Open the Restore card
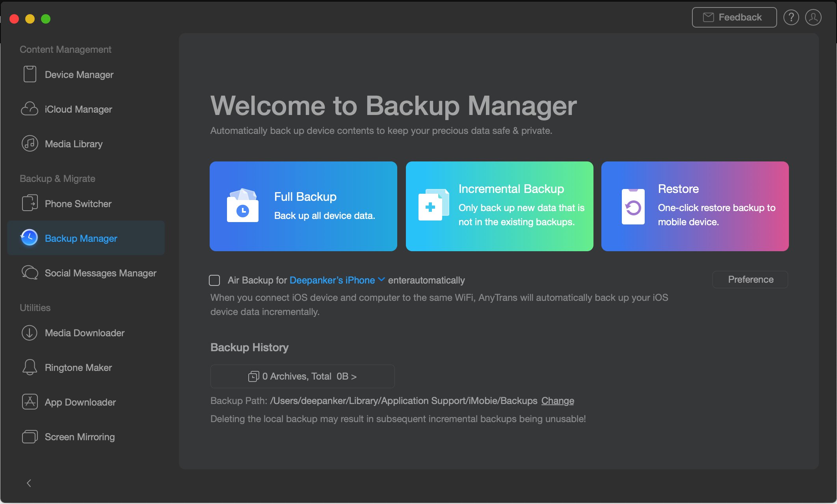837x504 pixels. [x=695, y=206]
